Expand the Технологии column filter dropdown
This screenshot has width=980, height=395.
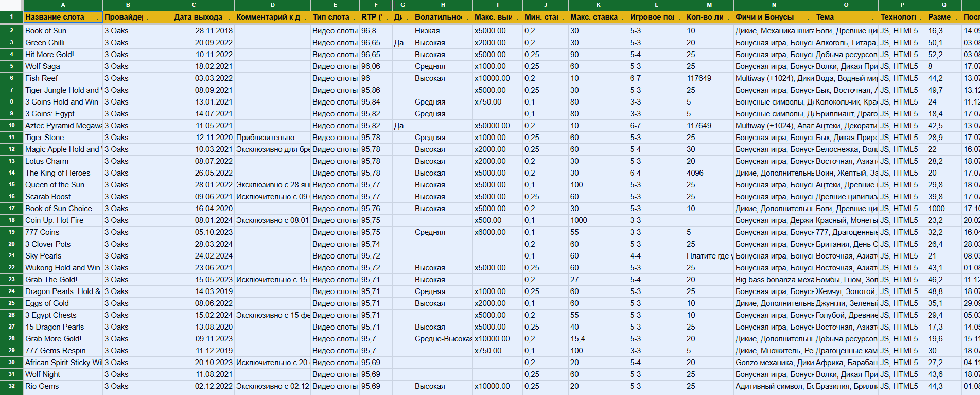[x=920, y=18]
